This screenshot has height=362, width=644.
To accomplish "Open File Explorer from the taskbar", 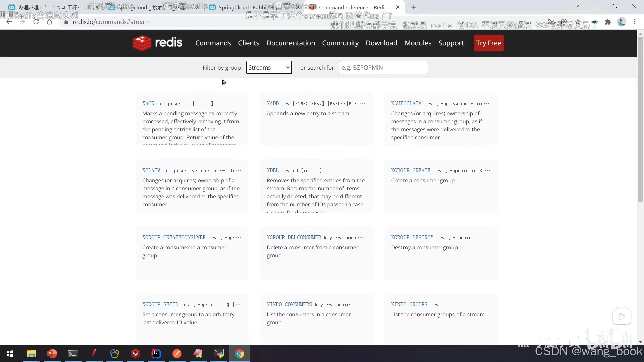I will click(x=31, y=354).
